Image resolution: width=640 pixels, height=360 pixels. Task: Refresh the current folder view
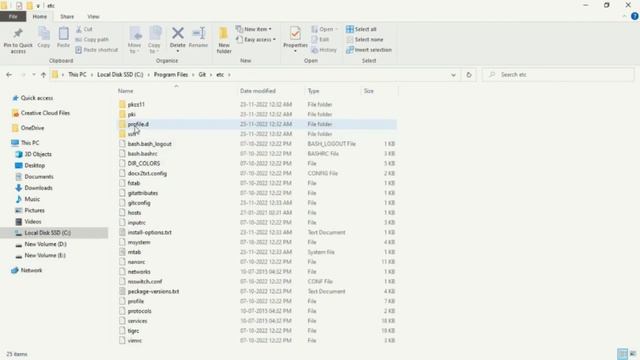point(469,75)
